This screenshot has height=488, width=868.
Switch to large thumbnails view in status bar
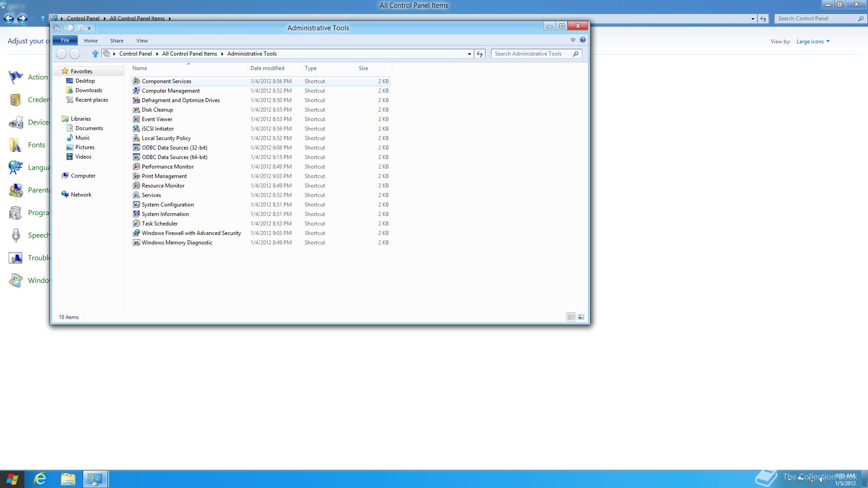[x=581, y=317]
